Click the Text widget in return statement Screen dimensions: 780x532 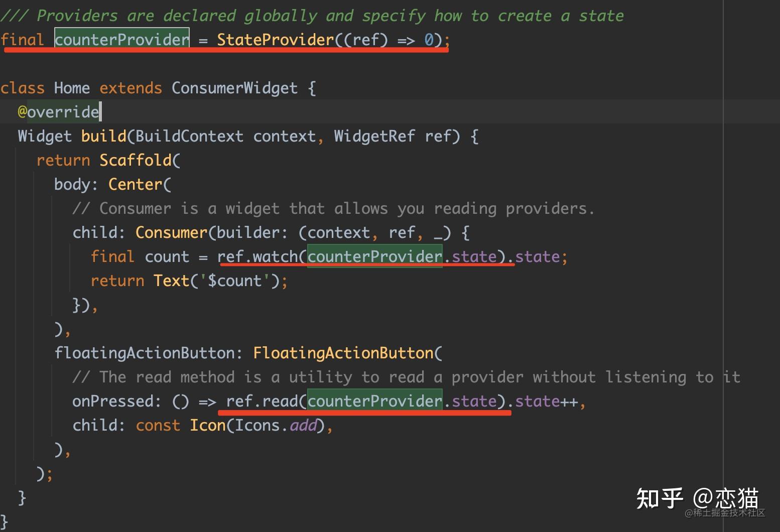point(171,281)
